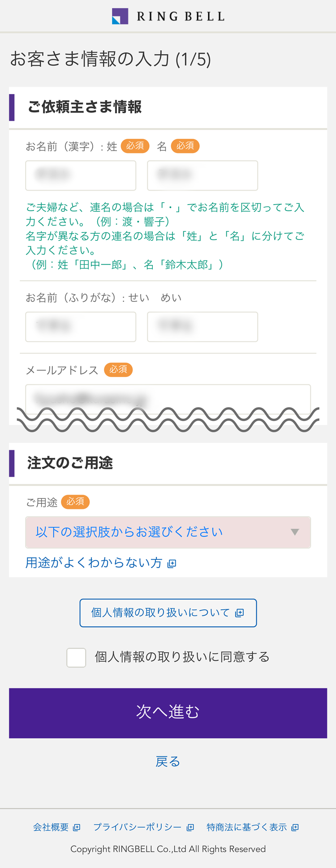
Task: Click external-link icon next to 特商法に基づく表示
Action: pyautogui.click(x=295, y=827)
